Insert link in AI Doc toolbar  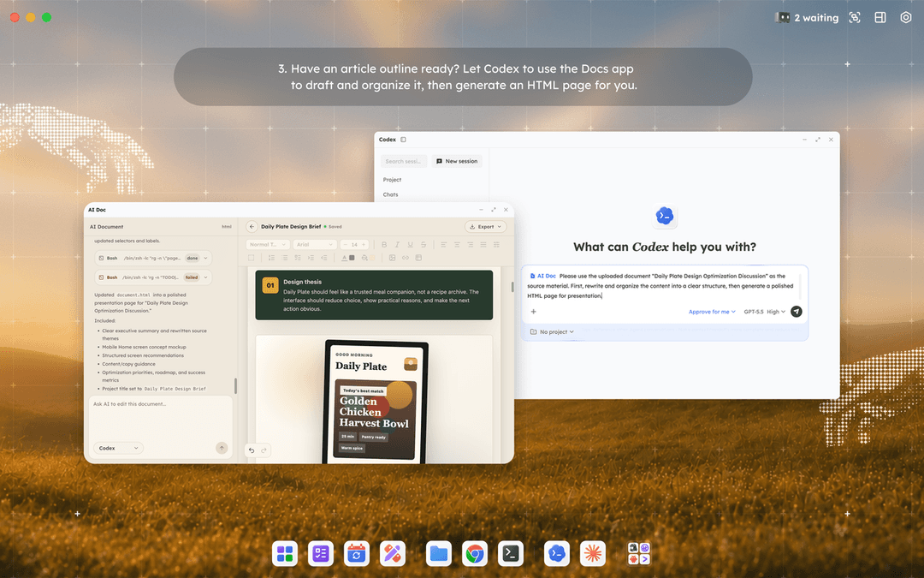pyautogui.click(x=406, y=258)
